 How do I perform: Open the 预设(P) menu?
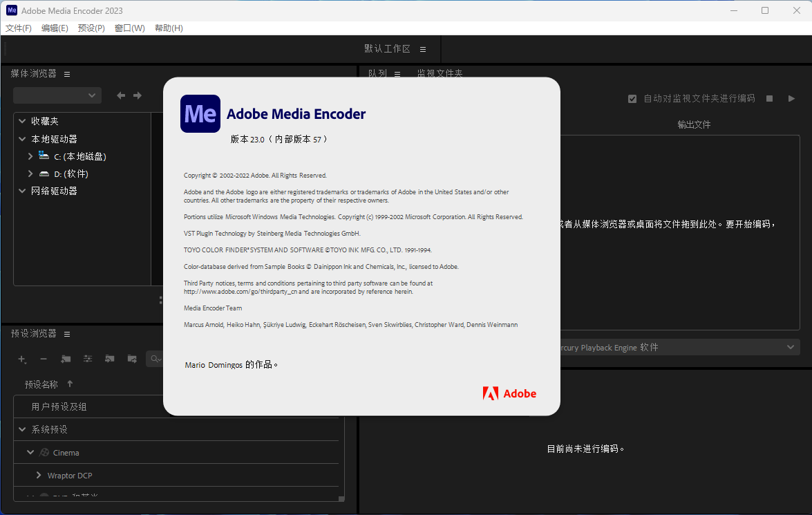tap(91, 28)
